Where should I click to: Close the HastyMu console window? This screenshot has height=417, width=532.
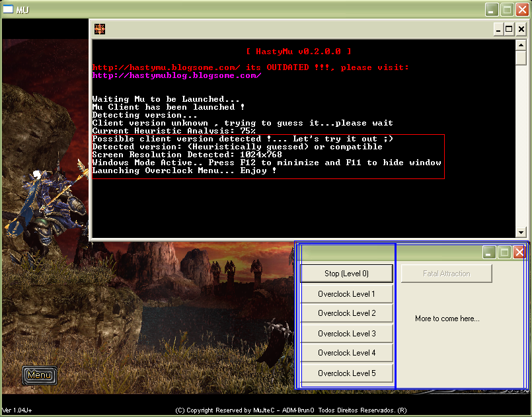point(521,30)
